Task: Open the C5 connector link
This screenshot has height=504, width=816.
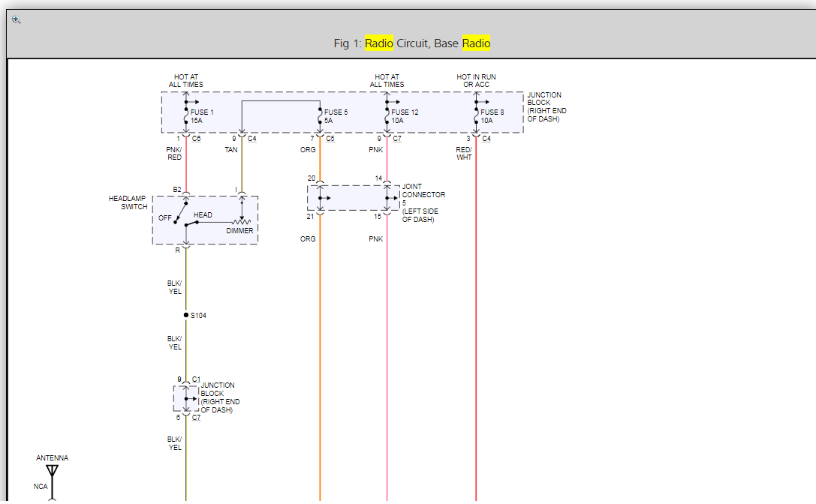Action: (x=330, y=139)
